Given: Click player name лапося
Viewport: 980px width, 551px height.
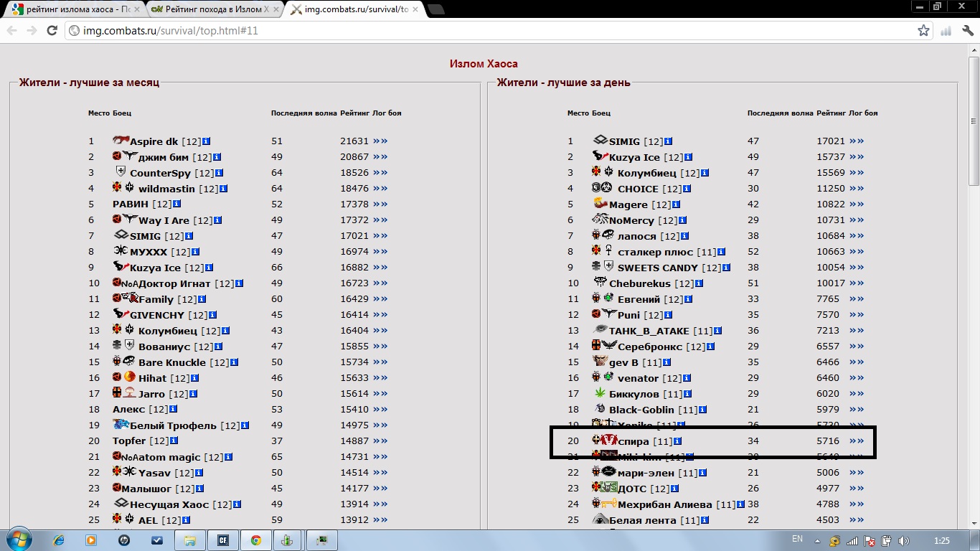Looking at the screenshot, I should (x=637, y=236).
